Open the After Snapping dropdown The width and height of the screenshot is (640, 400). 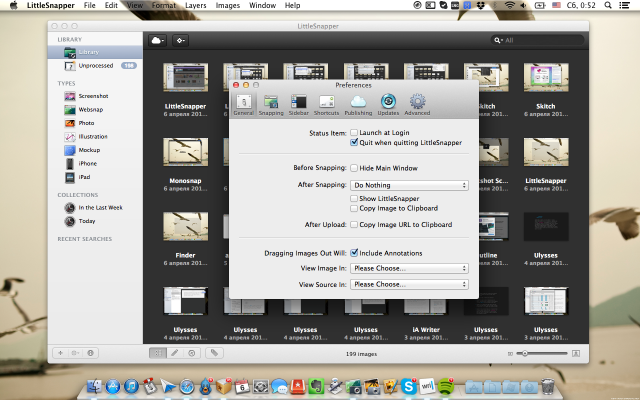[409, 185]
